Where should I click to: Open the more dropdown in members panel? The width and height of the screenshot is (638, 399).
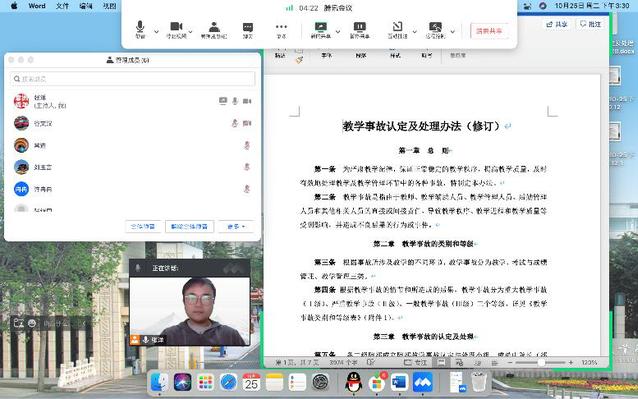[x=236, y=227]
